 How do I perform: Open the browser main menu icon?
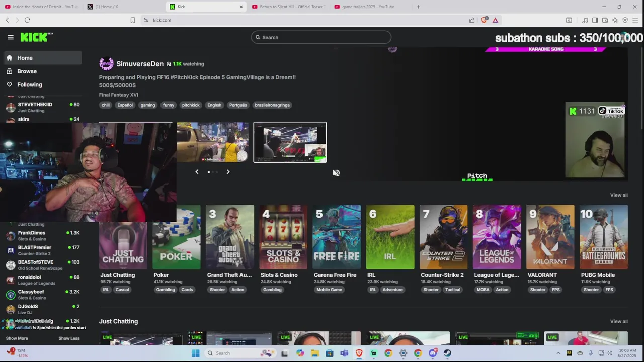(x=635, y=20)
